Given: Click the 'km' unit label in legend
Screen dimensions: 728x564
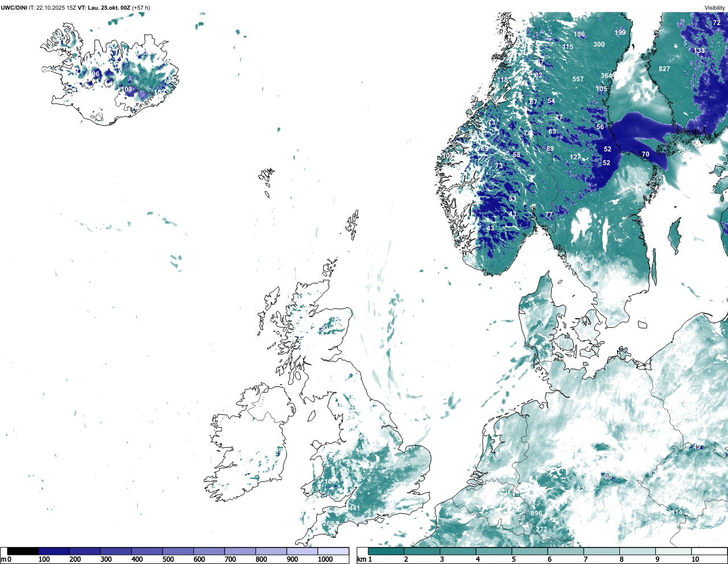Looking at the screenshot, I should coord(361,559).
